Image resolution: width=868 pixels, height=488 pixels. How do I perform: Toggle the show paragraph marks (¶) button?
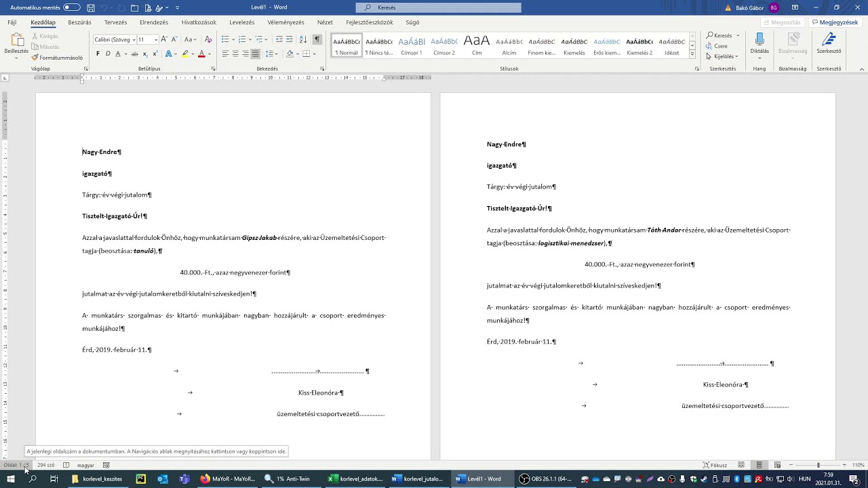point(317,39)
